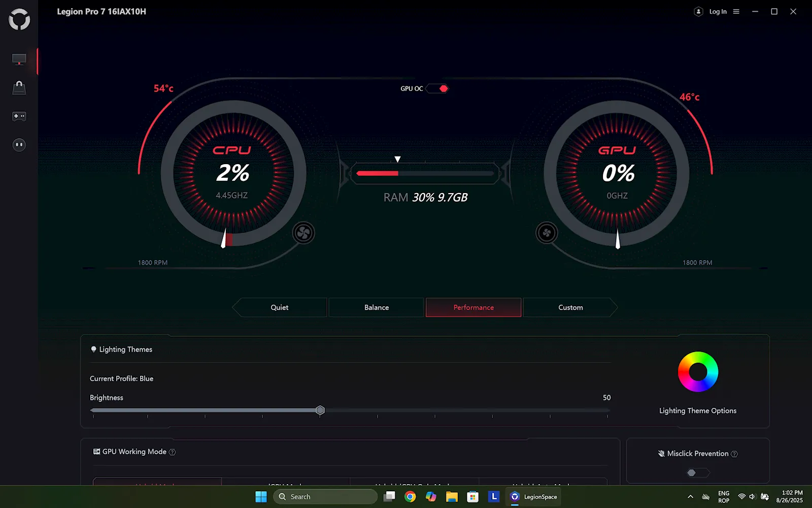Toggle the Misclick Prevention switch
The height and width of the screenshot is (508, 812).
(698, 473)
